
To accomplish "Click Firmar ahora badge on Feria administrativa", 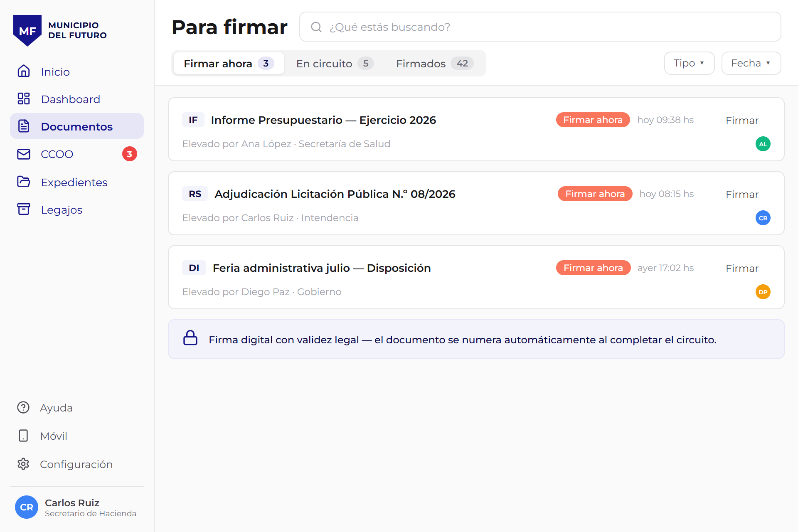I will [594, 268].
